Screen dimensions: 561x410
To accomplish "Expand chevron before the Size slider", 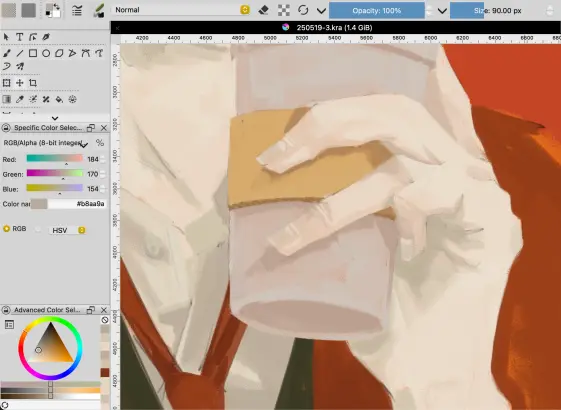I will [442, 11].
